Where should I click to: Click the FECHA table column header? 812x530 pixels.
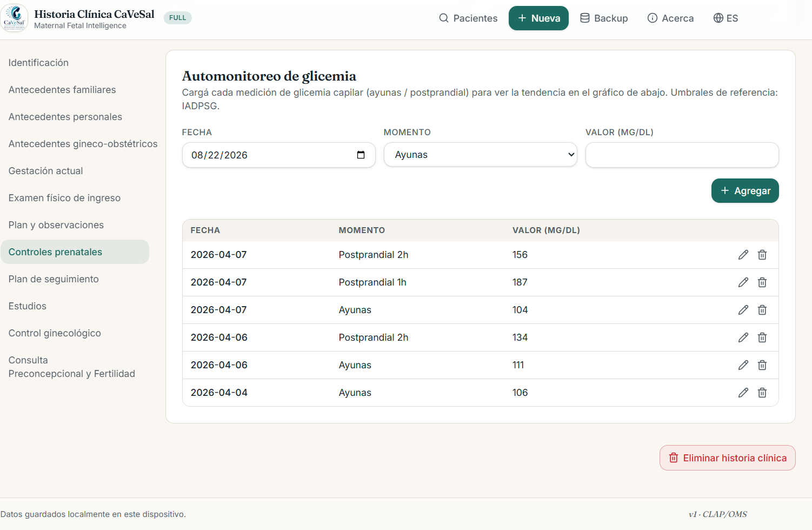coord(205,230)
